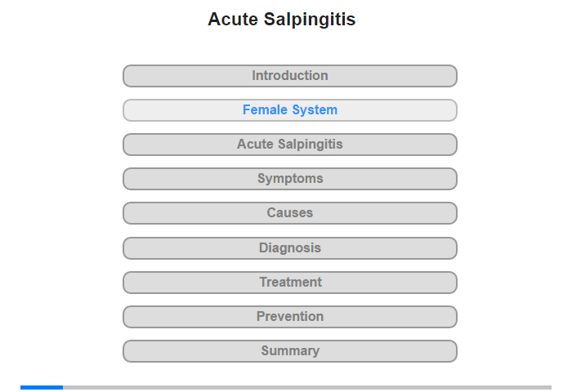
Task: Click the Causes button
Action: tap(290, 213)
